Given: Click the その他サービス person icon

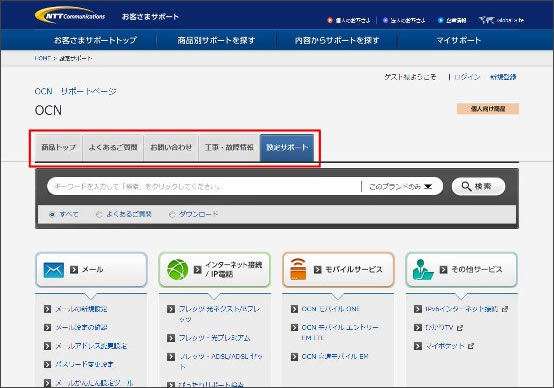Looking at the screenshot, I should (423, 270).
